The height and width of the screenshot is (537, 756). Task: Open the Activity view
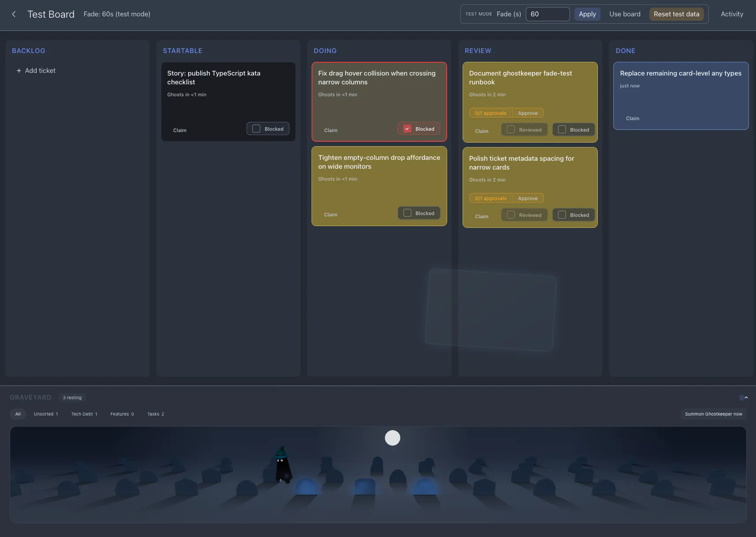732,14
